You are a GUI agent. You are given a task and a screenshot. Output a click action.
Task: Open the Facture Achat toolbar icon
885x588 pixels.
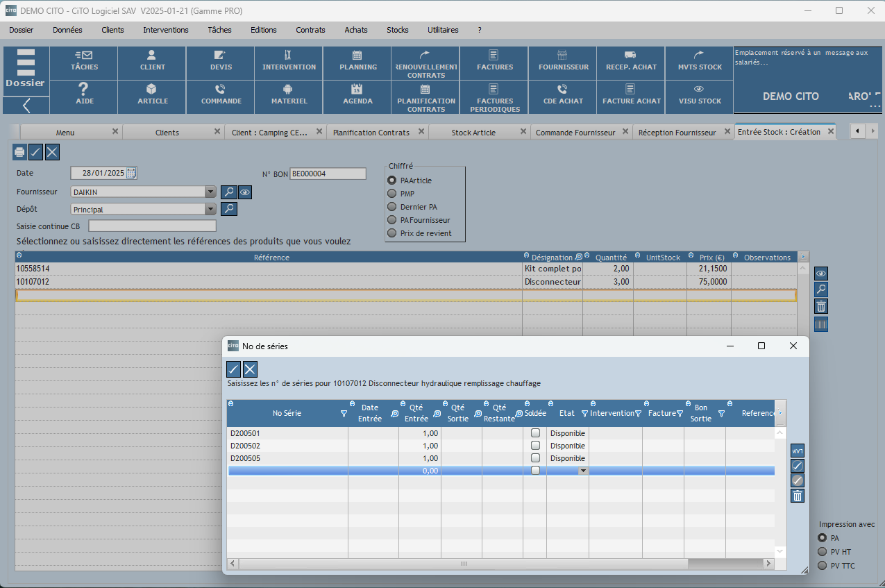(631, 97)
